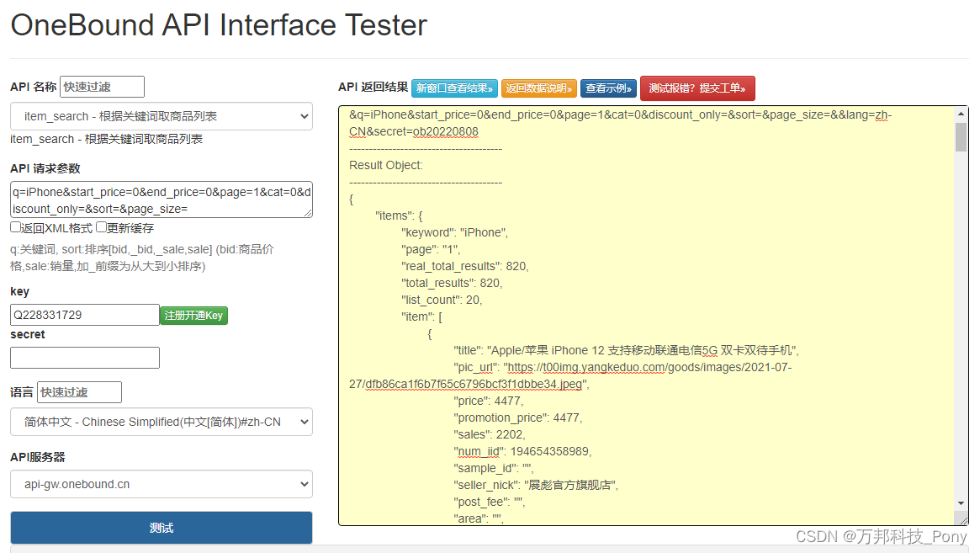Viewport: 980px width, 553px height.
Task: Click the item_search description text below dropdown
Action: pos(106,139)
